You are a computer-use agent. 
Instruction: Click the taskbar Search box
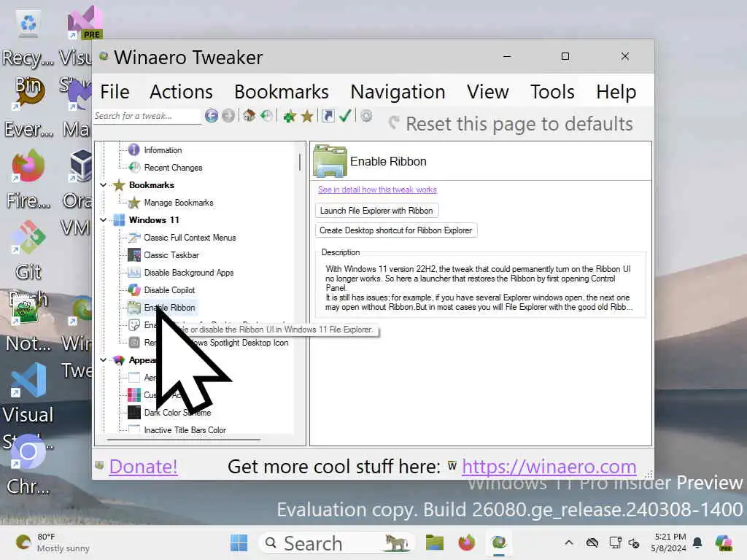[x=336, y=542]
